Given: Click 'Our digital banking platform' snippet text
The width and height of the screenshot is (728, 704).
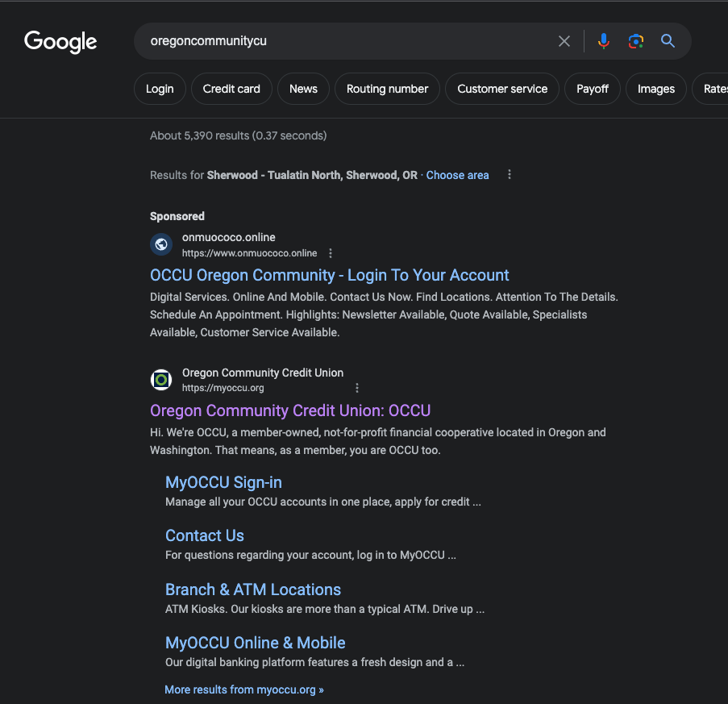Looking at the screenshot, I should (x=314, y=662).
